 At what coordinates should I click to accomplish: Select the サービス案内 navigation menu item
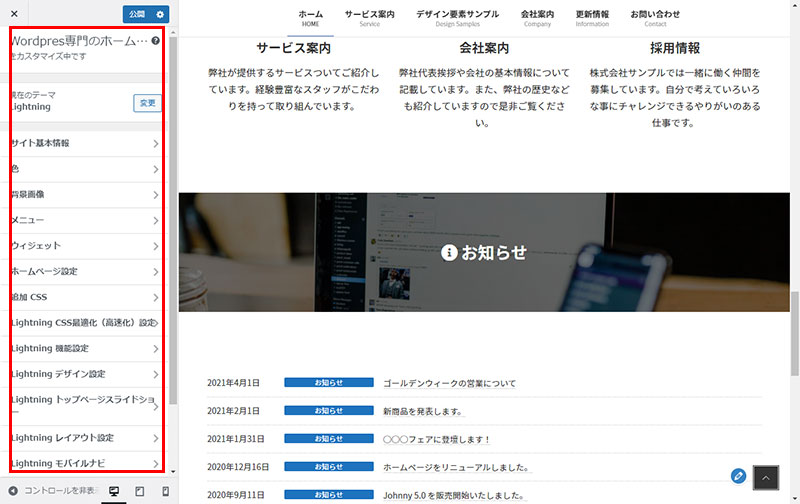click(x=369, y=18)
